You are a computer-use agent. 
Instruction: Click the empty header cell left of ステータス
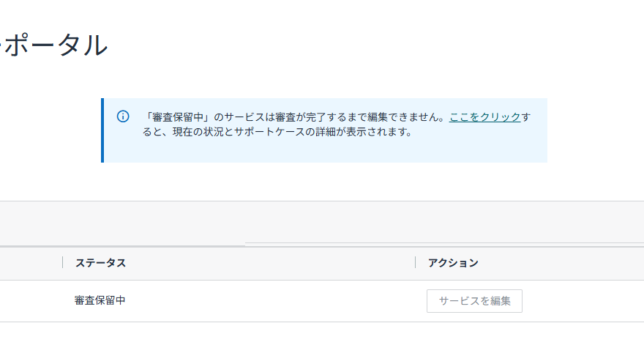click(29, 263)
